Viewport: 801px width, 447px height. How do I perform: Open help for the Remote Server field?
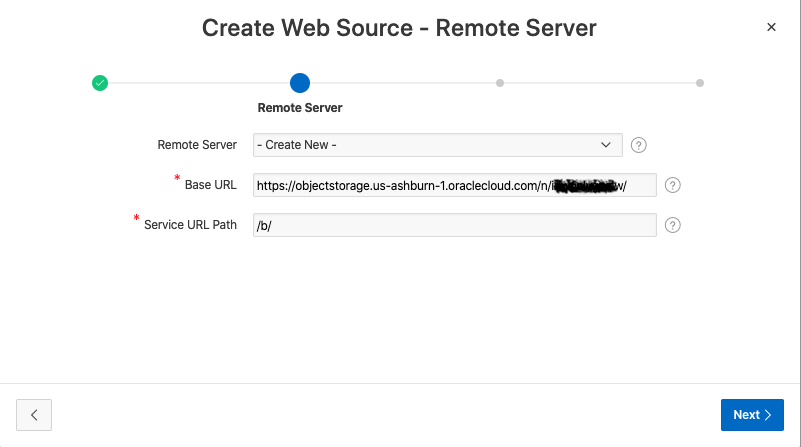click(639, 145)
